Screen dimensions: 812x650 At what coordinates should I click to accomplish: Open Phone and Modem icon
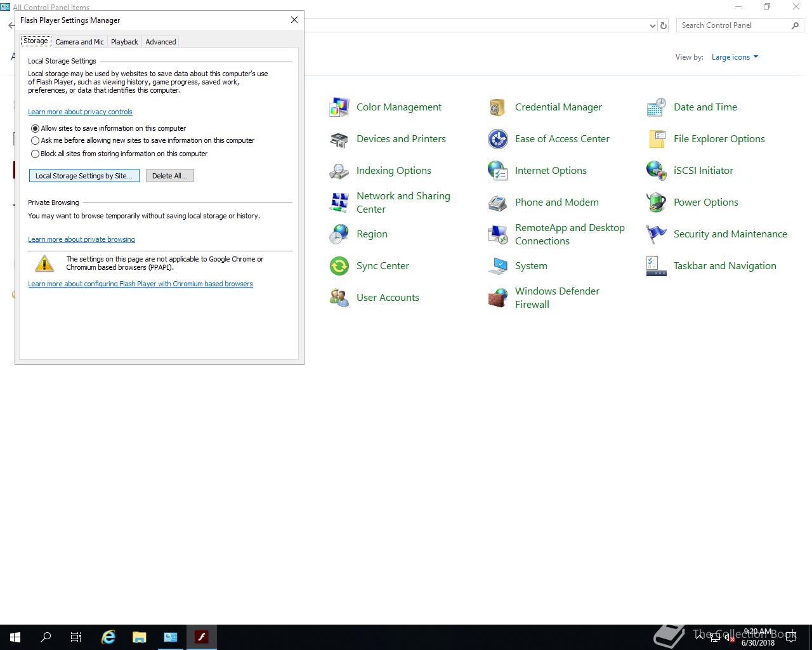497,202
